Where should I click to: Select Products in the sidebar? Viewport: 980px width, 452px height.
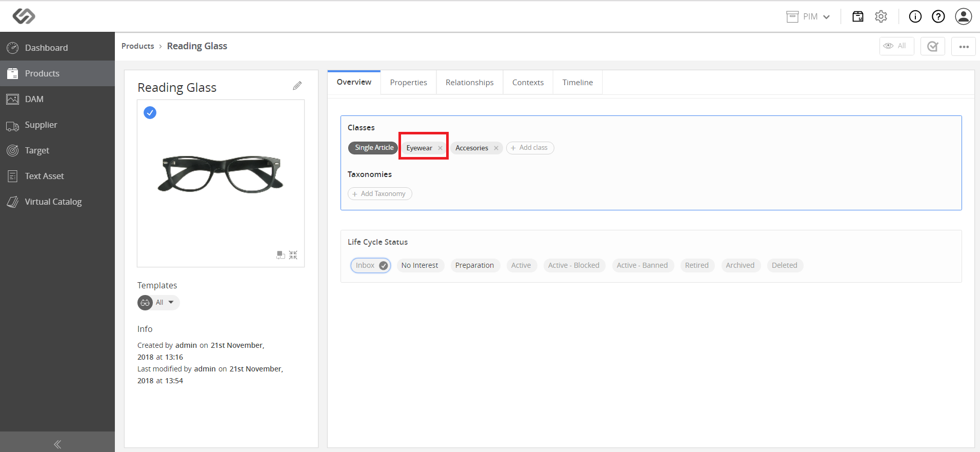tap(57, 73)
